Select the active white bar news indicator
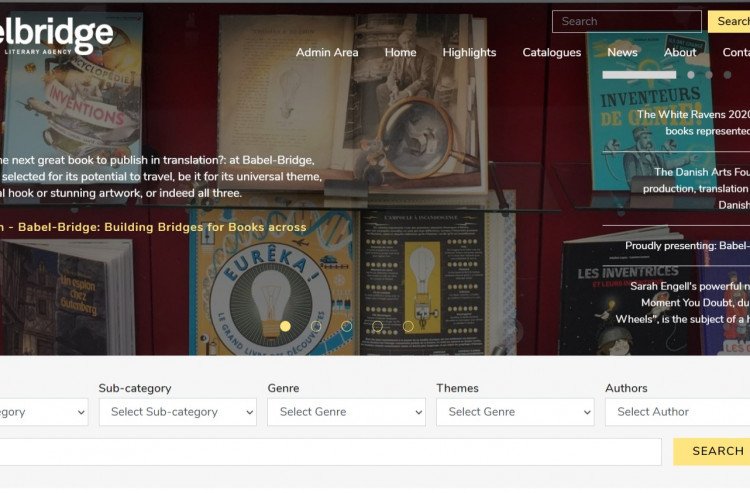750x493 pixels. coord(639,75)
